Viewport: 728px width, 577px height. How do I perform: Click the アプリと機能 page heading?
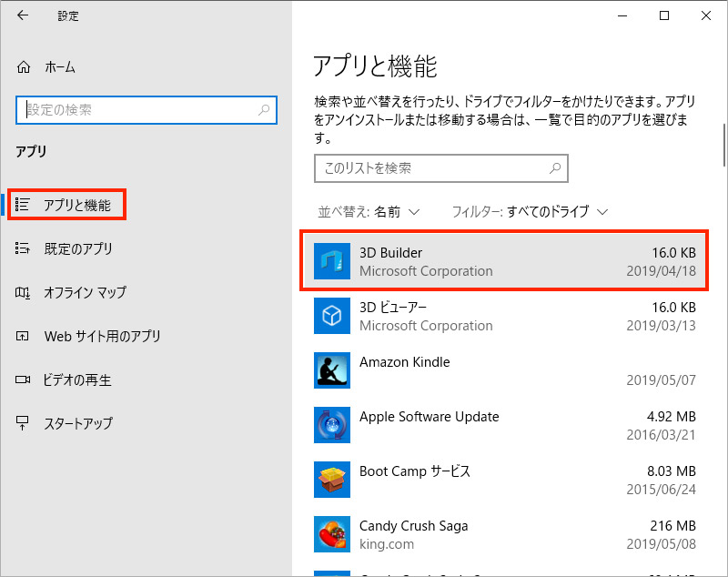(x=375, y=66)
